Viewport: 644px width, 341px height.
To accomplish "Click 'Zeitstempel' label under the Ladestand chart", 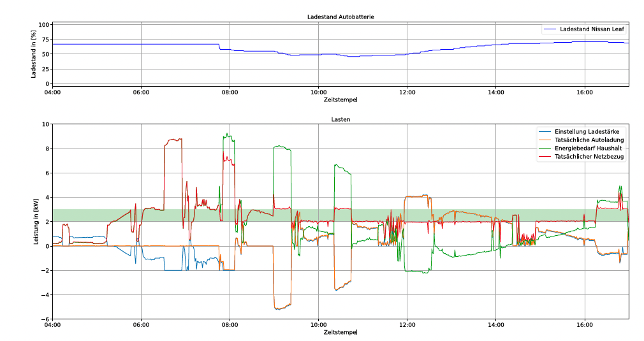I will pos(340,99).
